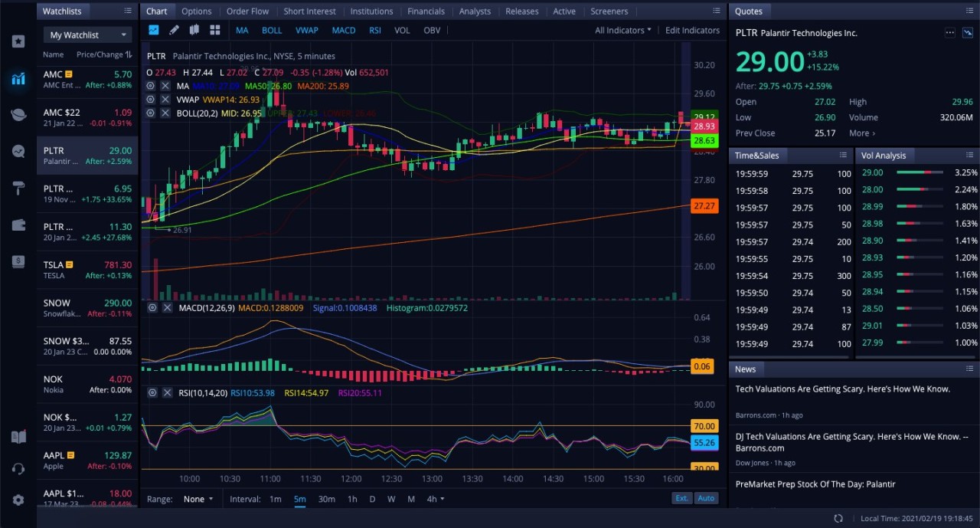Select the Markets chart icon in left sidebar
This screenshot has height=528, width=980.
coord(18,78)
